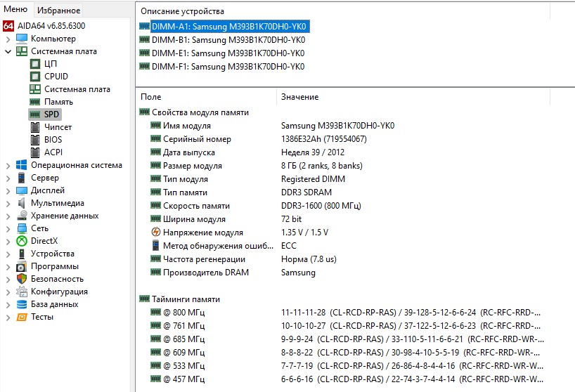Click the Windows logo icon for Операционная система
Image resolution: width=575 pixels, height=392 pixels.
tap(22, 165)
